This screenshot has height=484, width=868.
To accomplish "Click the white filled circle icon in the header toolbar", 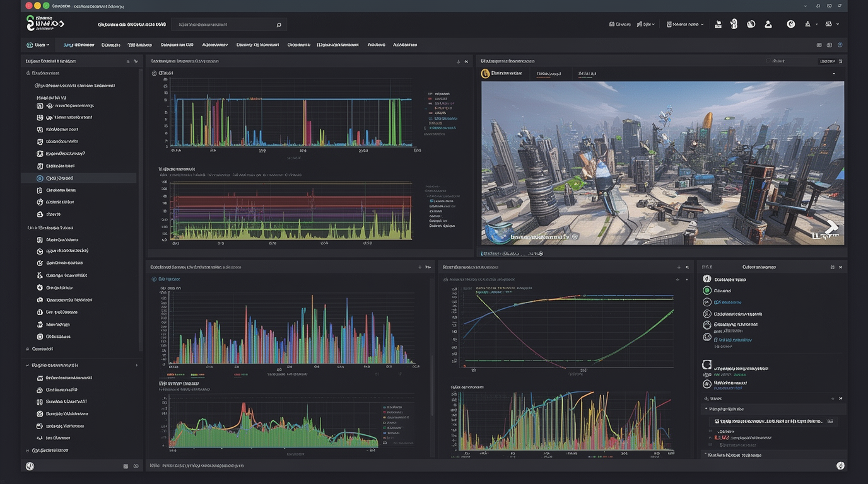I will (791, 24).
